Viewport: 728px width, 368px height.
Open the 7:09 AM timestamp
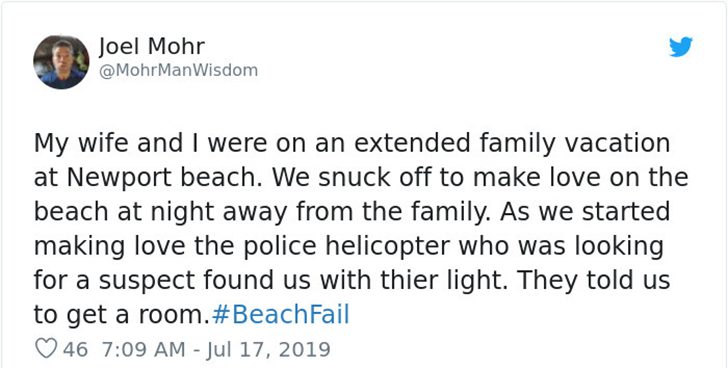[143, 349]
